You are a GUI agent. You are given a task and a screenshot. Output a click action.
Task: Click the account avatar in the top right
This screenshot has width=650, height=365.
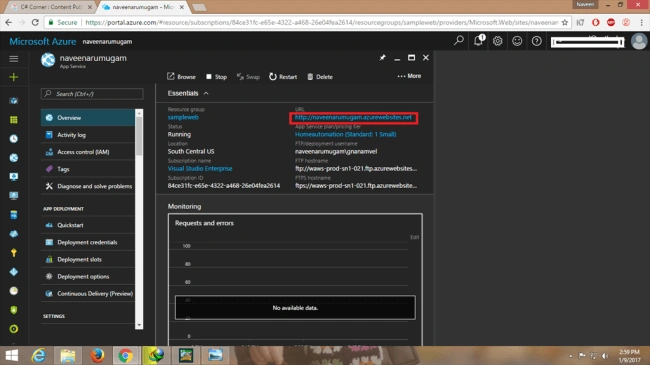click(639, 41)
